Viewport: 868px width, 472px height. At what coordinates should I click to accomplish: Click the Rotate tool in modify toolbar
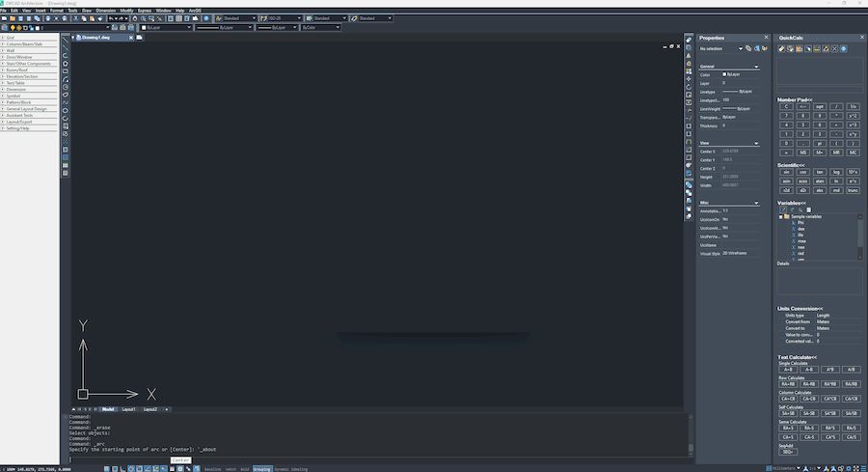coord(689,87)
